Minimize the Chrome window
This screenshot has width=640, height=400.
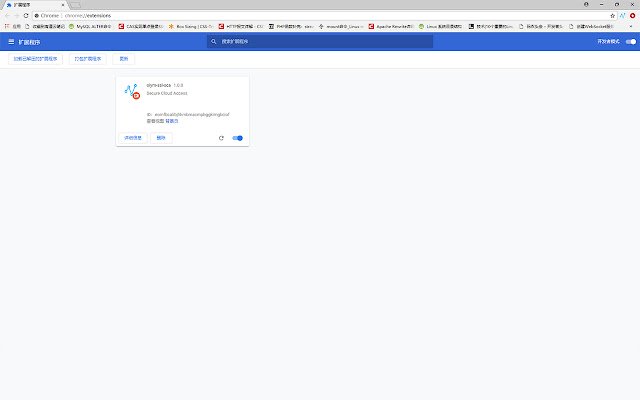click(602, 4)
